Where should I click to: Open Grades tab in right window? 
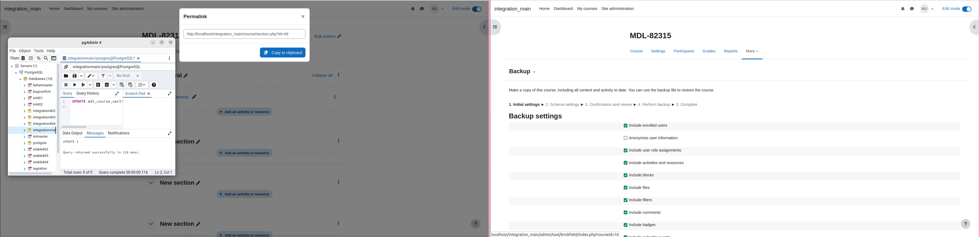(x=709, y=51)
